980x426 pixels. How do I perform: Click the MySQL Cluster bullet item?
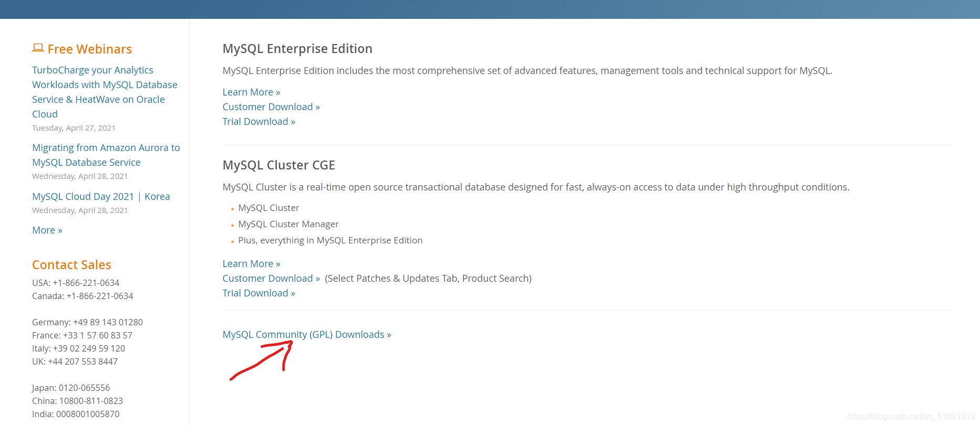(268, 208)
